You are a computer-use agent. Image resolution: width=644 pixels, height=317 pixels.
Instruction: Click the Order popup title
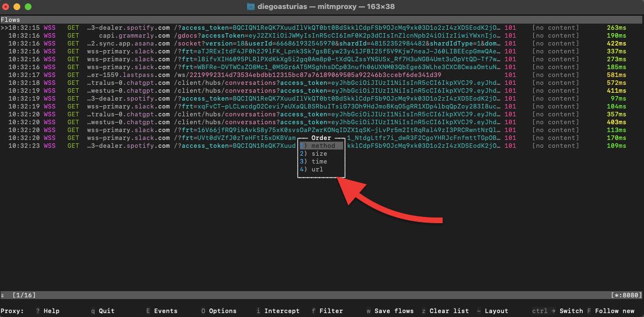tap(321, 138)
